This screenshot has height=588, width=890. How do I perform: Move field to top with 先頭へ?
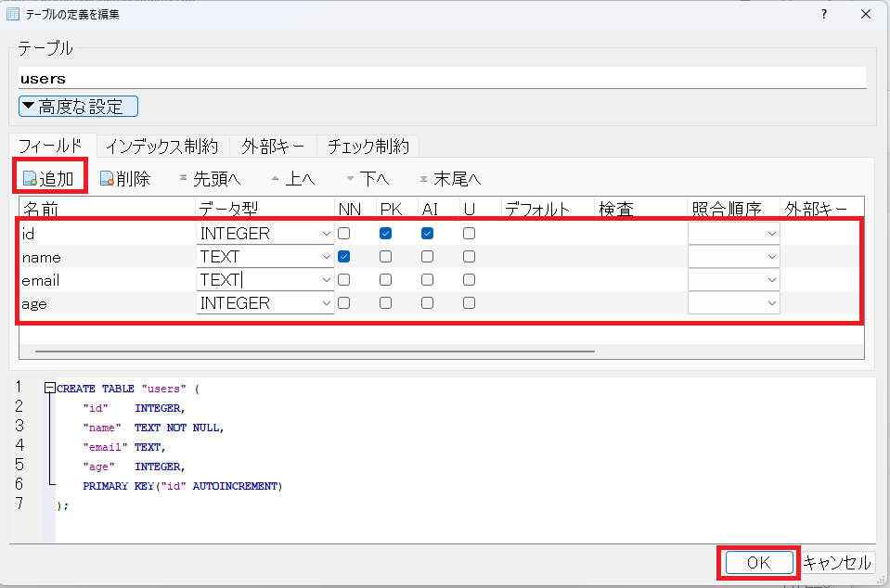[210, 179]
